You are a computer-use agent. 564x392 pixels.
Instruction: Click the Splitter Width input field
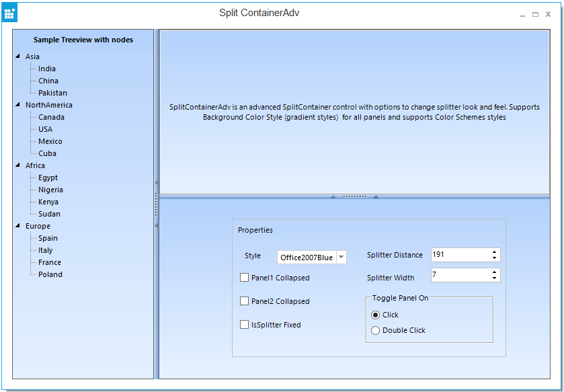pyautogui.click(x=460, y=275)
